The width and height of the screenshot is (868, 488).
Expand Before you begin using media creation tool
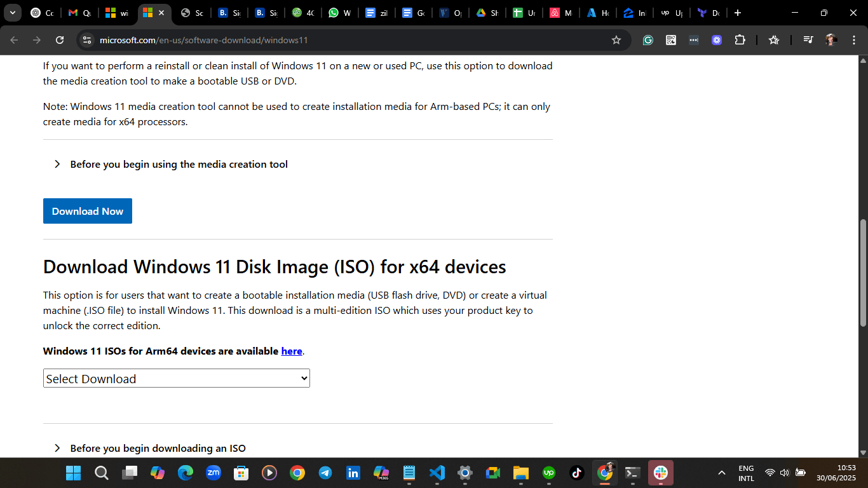172,164
